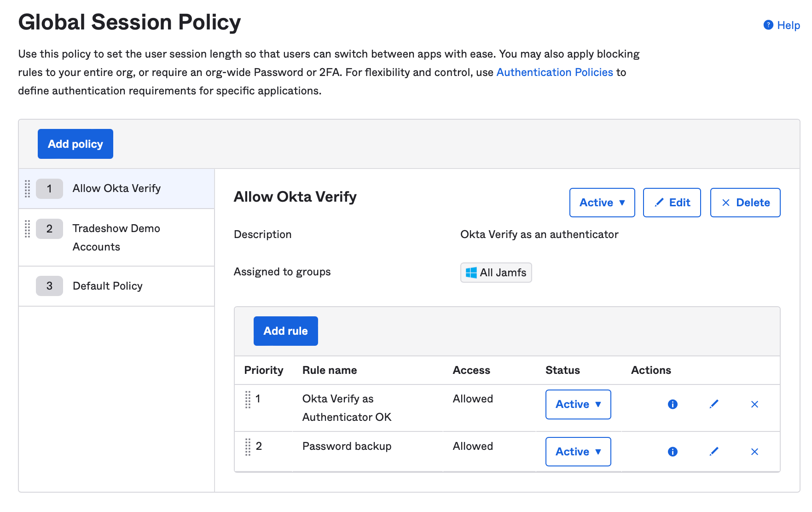This screenshot has width=812, height=512.
Task: Edit the Allow Okta Verify policy
Action: (672, 203)
